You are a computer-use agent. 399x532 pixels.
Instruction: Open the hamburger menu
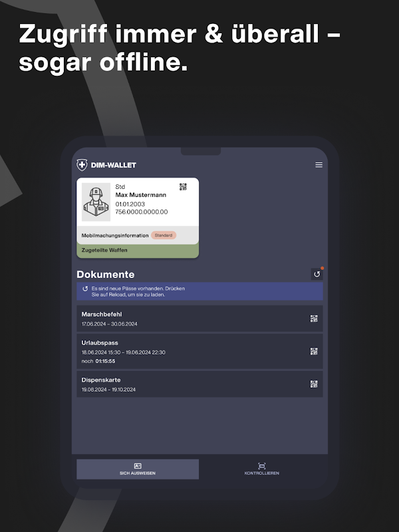click(x=319, y=165)
